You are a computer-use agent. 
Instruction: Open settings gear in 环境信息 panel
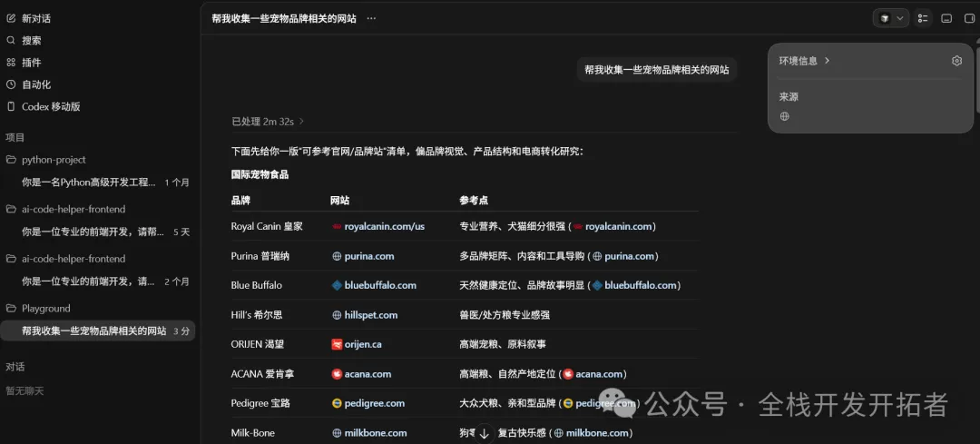(x=956, y=61)
